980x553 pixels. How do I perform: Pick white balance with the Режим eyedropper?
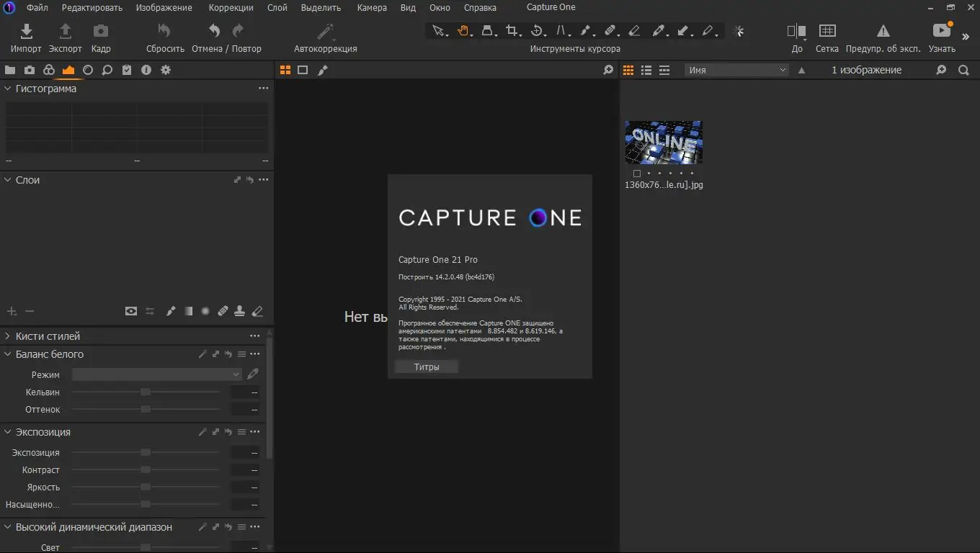[252, 374]
